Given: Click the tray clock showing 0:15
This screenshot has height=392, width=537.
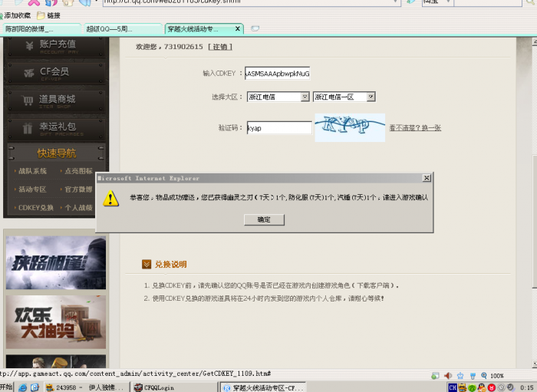Looking at the screenshot, I should pos(526,387).
